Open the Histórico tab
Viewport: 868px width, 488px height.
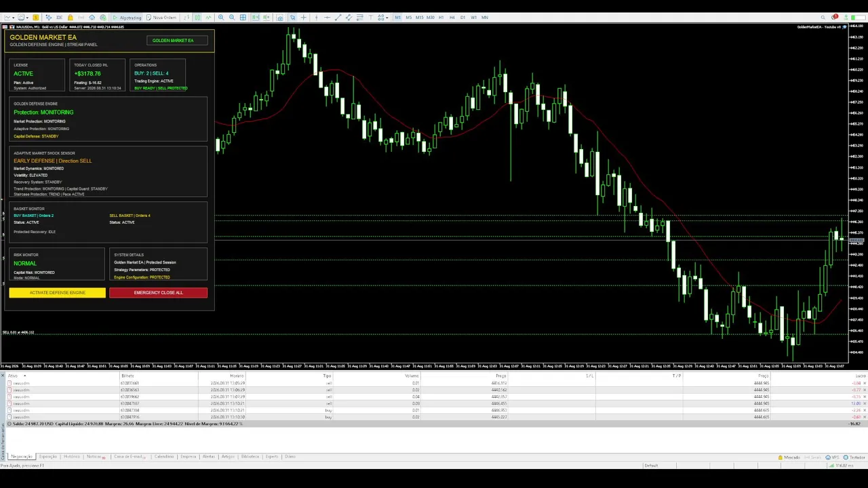(x=71, y=457)
